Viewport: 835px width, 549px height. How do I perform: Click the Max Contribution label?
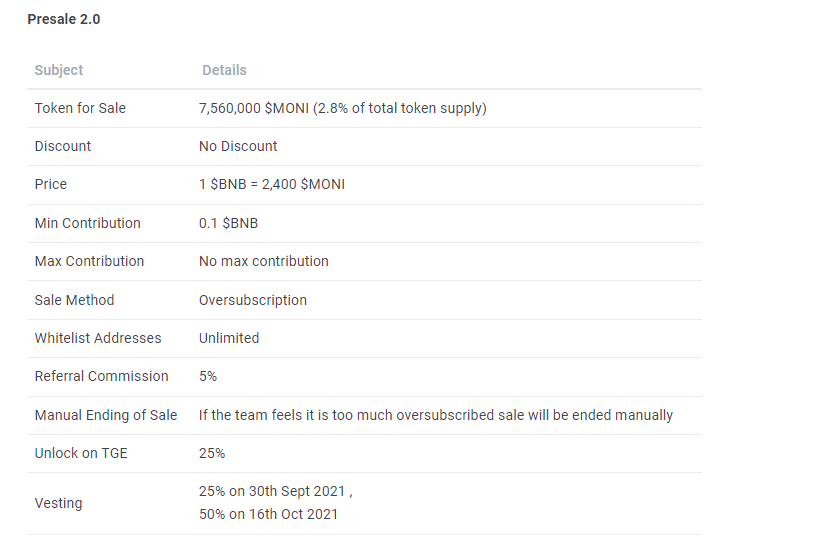point(89,261)
